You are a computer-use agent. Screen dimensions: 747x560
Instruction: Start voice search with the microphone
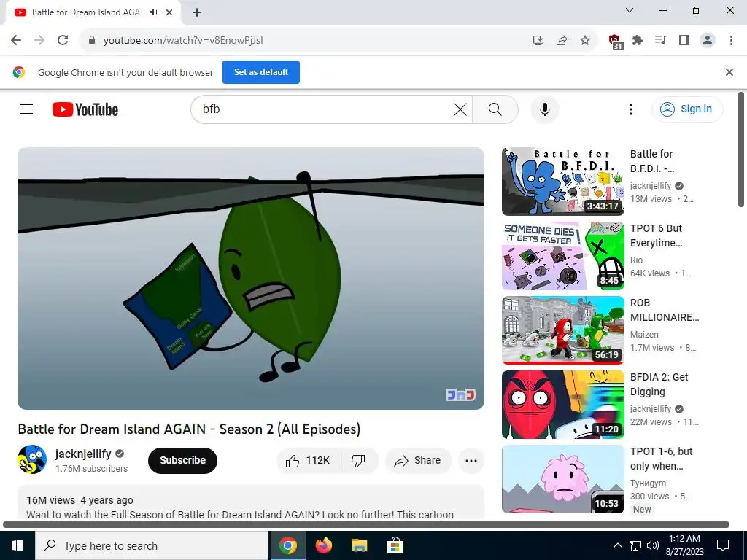pyautogui.click(x=544, y=109)
